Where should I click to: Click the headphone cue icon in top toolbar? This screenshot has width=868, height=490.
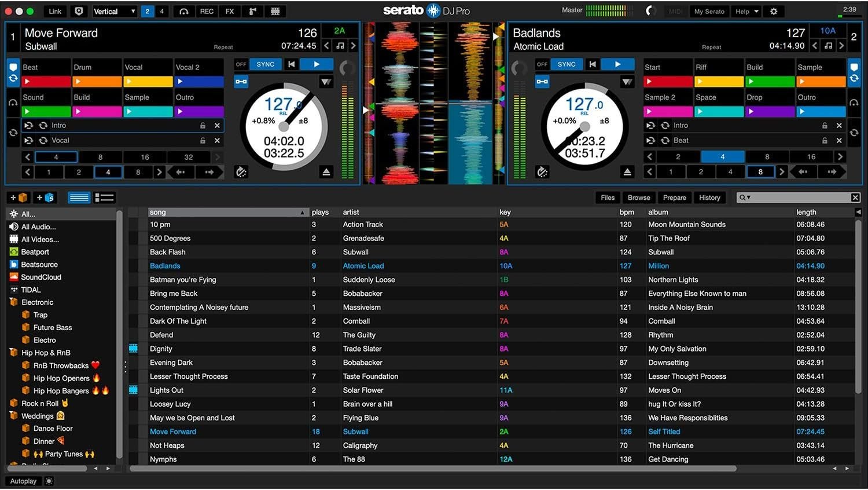point(183,11)
